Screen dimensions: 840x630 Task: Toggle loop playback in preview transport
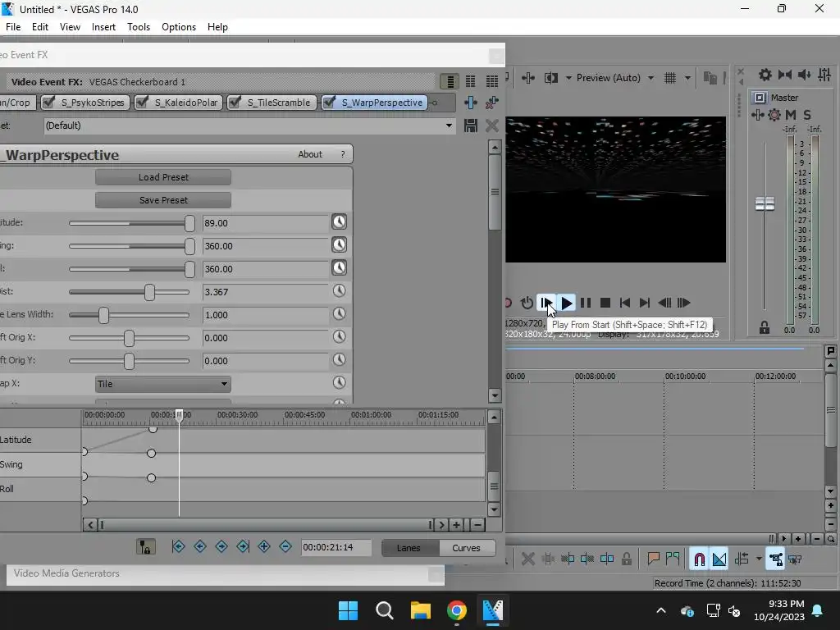[x=527, y=304]
